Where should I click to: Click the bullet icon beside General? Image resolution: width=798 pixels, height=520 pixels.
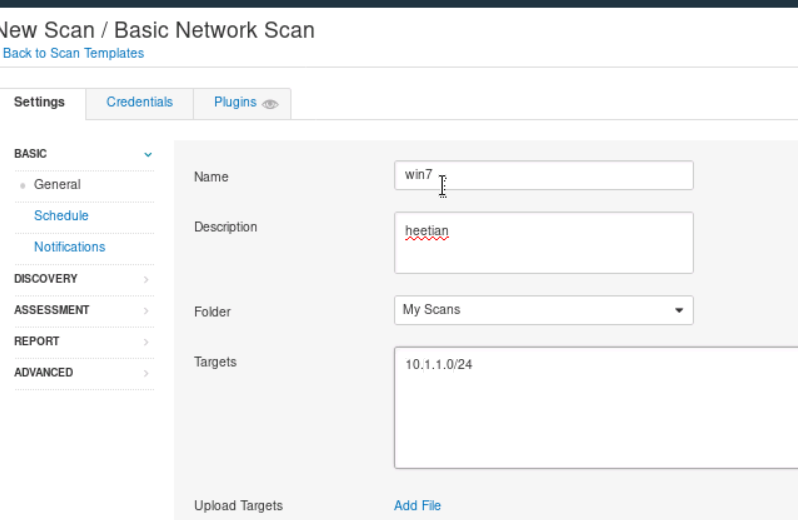click(23, 185)
